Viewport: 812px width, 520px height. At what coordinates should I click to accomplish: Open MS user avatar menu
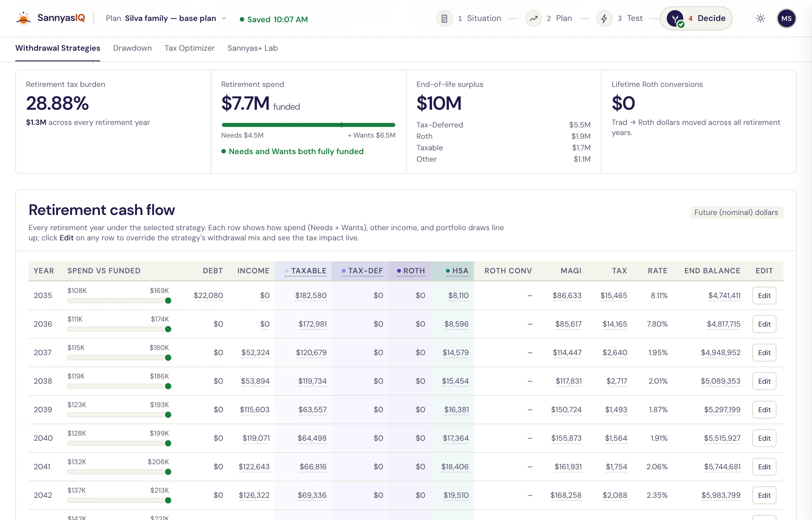[x=786, y=18]
